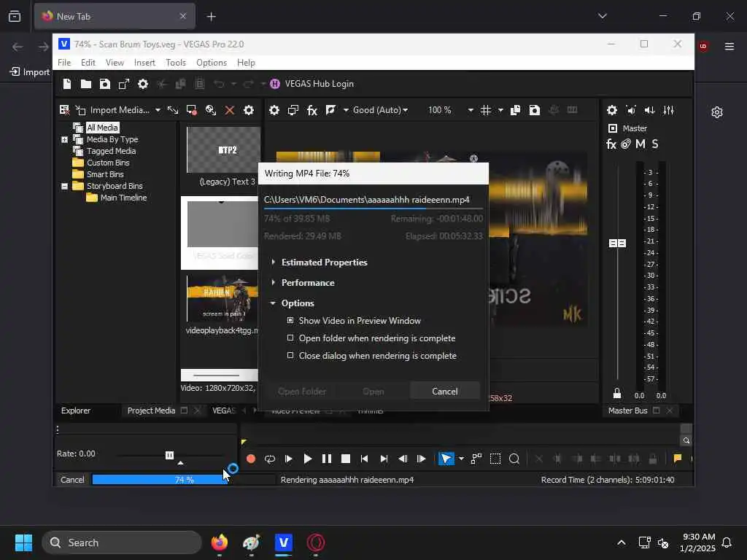Save the project using the disk icon

click(105, 84)
